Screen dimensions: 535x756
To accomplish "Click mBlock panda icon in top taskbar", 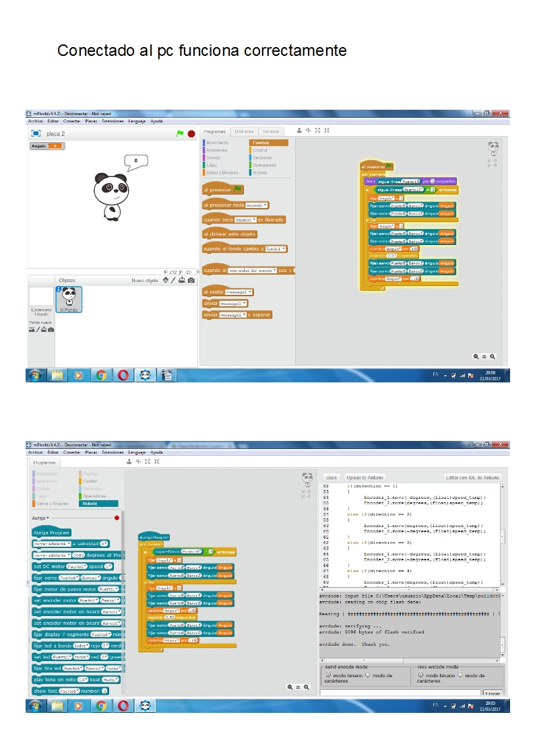I will tap(146, 375).
